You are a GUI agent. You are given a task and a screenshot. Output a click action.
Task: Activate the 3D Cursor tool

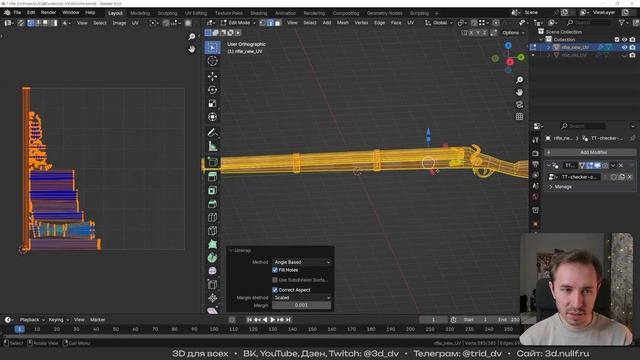point(212,61)
